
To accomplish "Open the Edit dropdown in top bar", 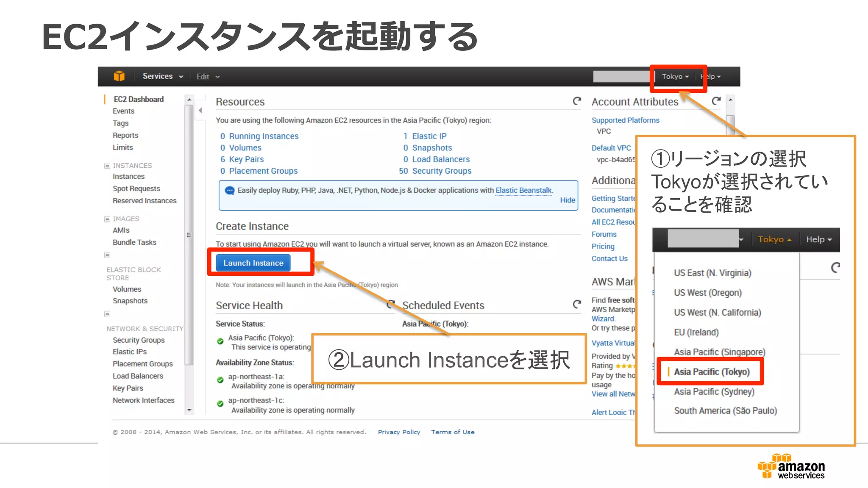I will coord(208,77).
